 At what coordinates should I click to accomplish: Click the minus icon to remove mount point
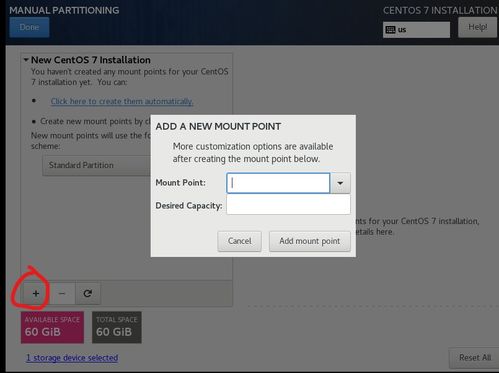click(62, 293)
